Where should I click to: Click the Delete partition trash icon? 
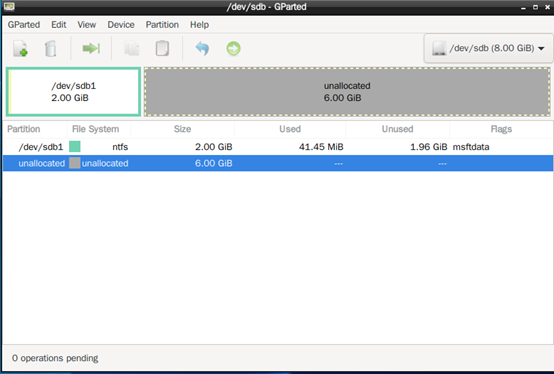coord(51,48)
